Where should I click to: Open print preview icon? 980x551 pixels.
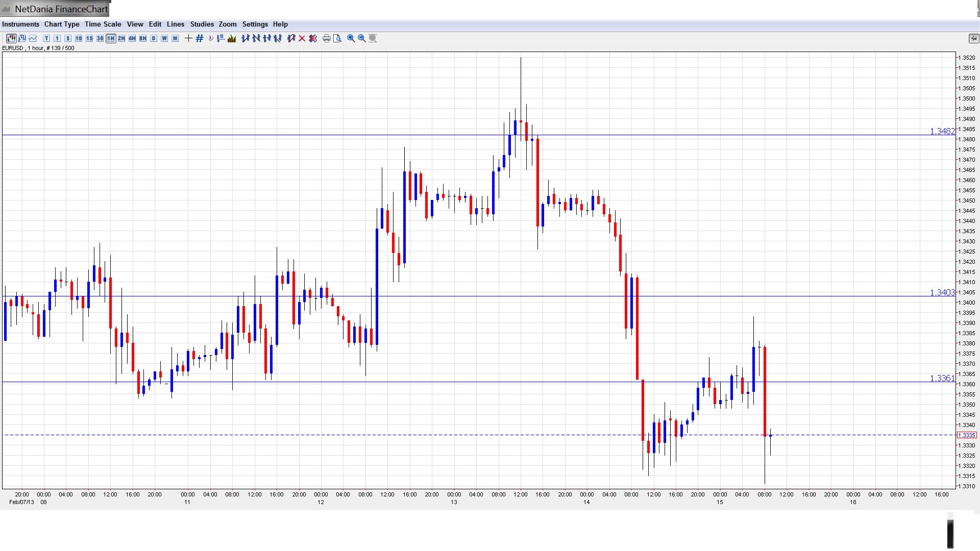(337, 38)
